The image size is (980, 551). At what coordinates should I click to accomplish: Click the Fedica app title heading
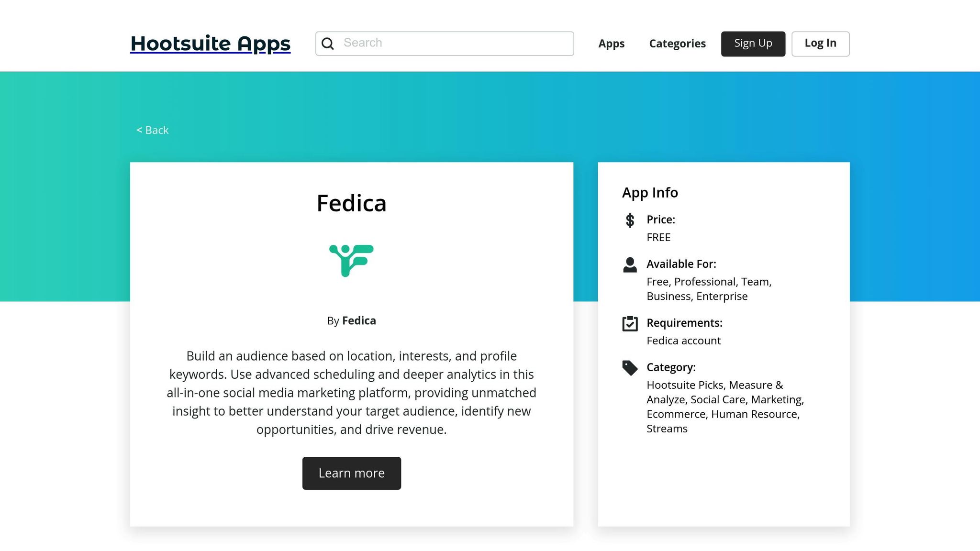point(351,203)
